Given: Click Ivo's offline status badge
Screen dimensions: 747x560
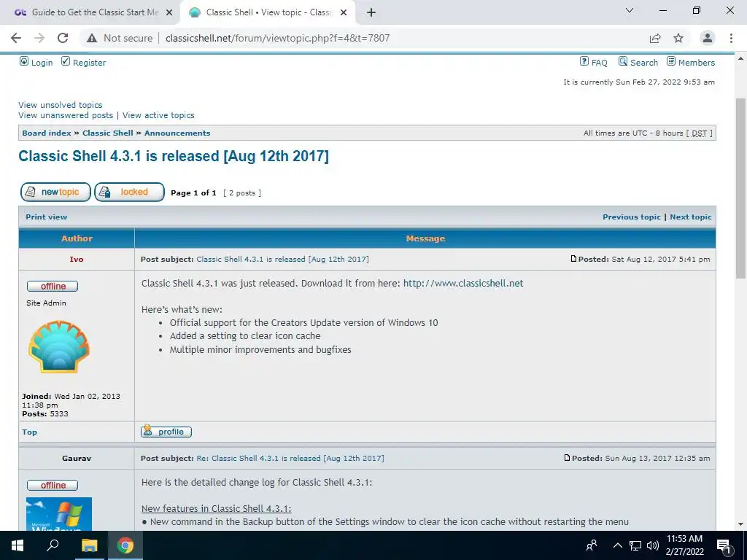Looking at the screenshot, I should tap(53, 286).
